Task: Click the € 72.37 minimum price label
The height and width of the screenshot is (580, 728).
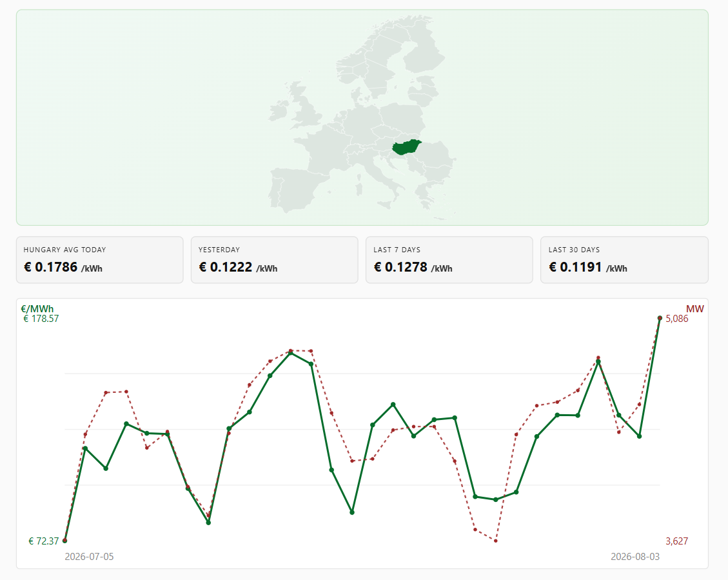Action: 44,541
